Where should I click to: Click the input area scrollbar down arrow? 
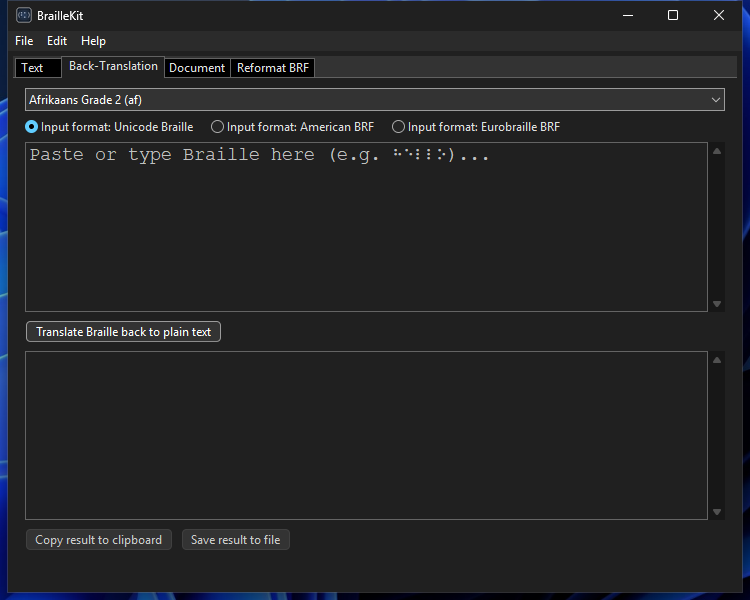tap(717, 304)
